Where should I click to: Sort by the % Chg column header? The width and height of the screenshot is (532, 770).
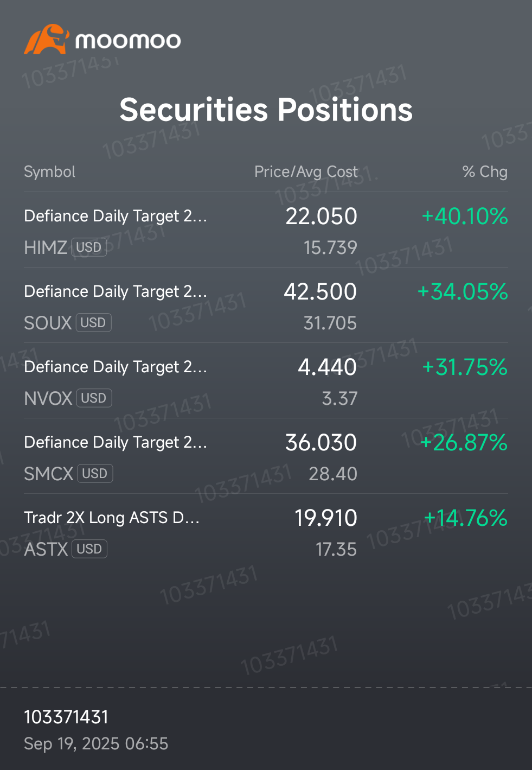[x=485, y=172]
